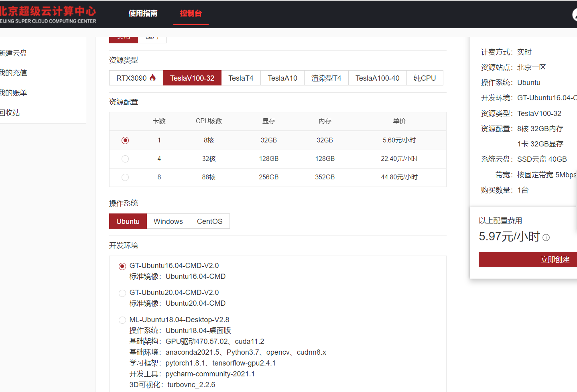
Task: Select CentOS as the operating system
Action: 210,221
